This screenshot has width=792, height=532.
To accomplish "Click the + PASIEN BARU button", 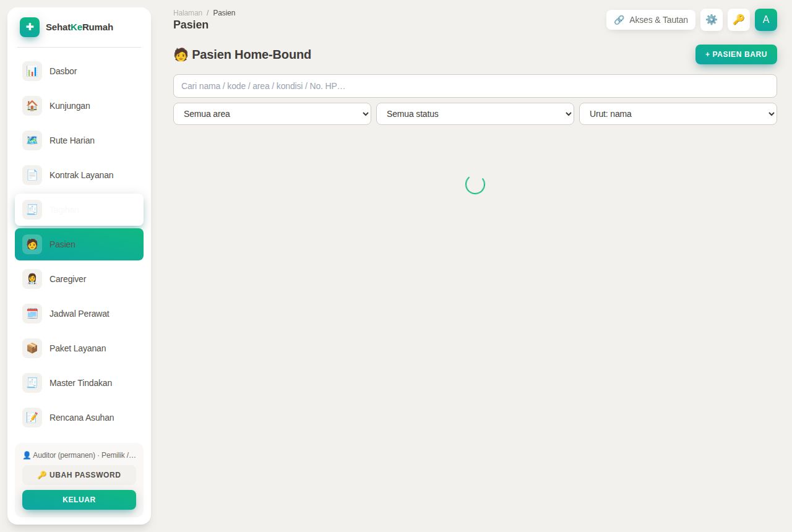I will (736, 54).
